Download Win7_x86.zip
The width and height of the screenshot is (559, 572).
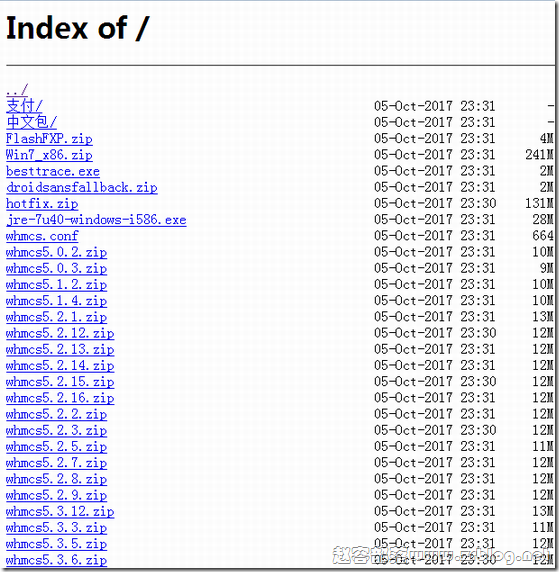point(49,155)
